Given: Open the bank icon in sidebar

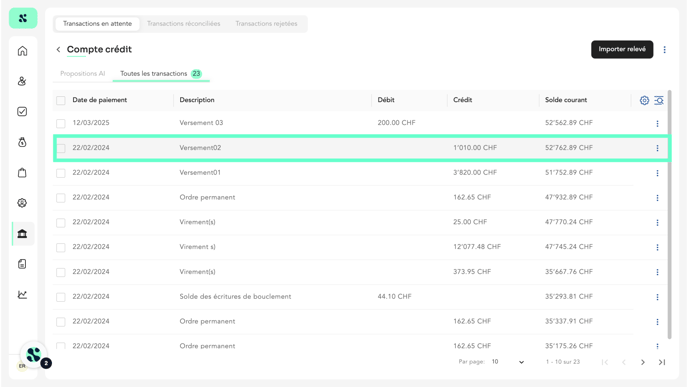Looking at the screenshot, I should [22, 233].
